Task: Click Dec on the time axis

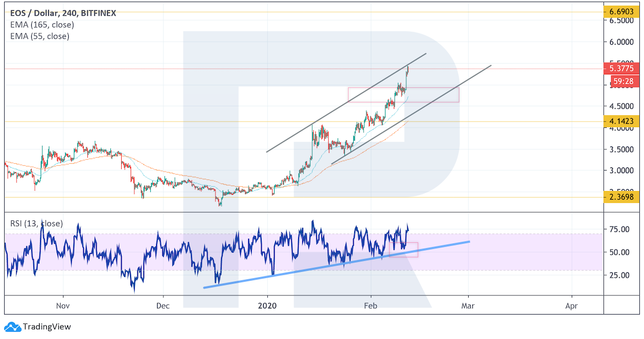Action: [x=163, y=306]
